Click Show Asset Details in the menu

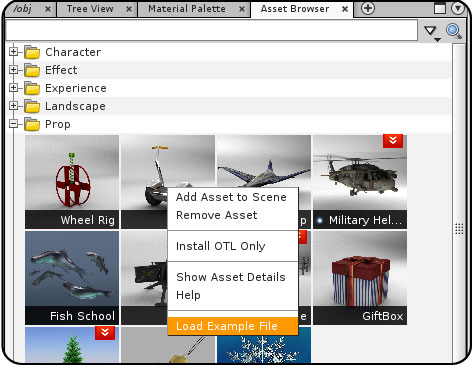(x=231, y=277)
